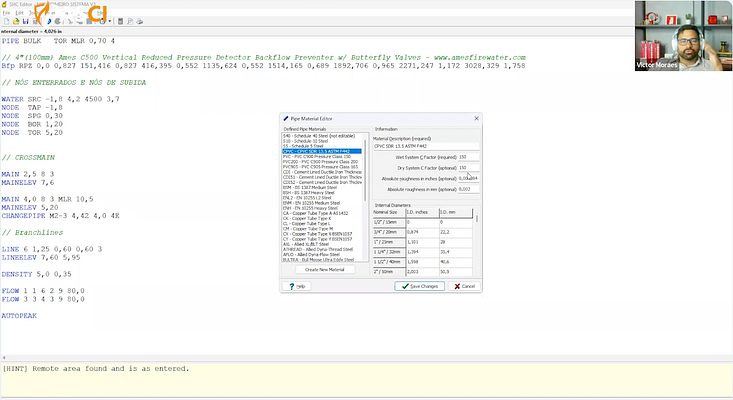
Task: Select S5 - Schedule 5 Steel material
Action: tap(321, 146)
